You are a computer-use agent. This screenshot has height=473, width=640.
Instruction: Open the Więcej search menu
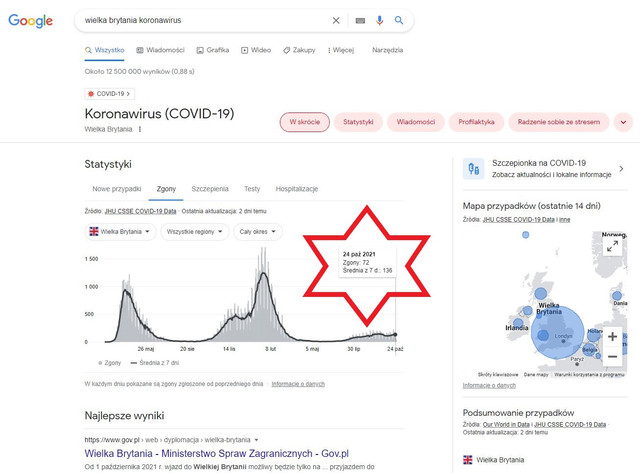pyautogui.click(x=341, y=50)
